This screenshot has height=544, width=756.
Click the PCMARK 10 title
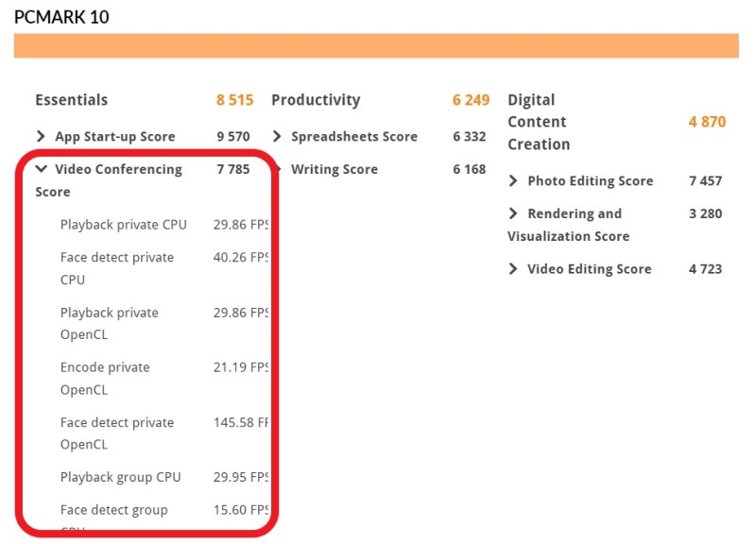61,17
